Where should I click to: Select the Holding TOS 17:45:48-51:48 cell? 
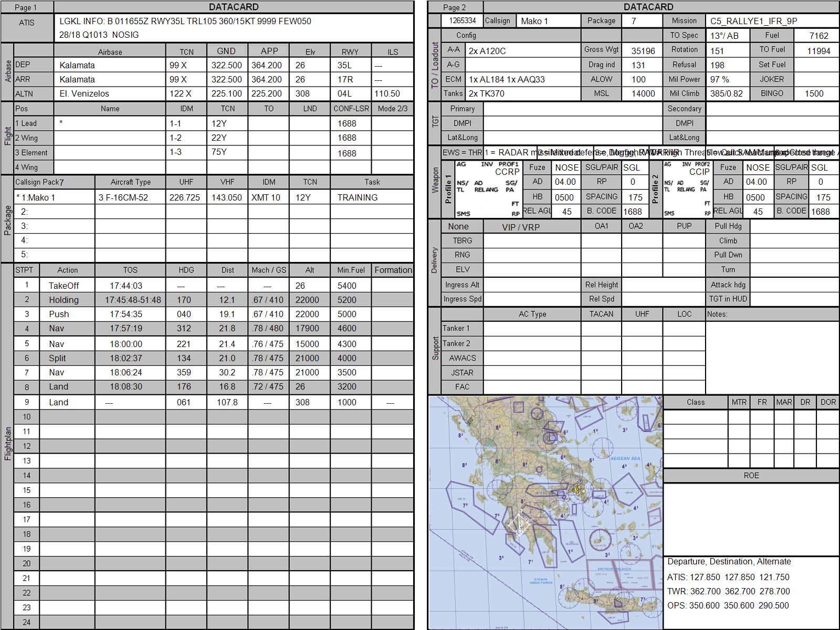132,300
